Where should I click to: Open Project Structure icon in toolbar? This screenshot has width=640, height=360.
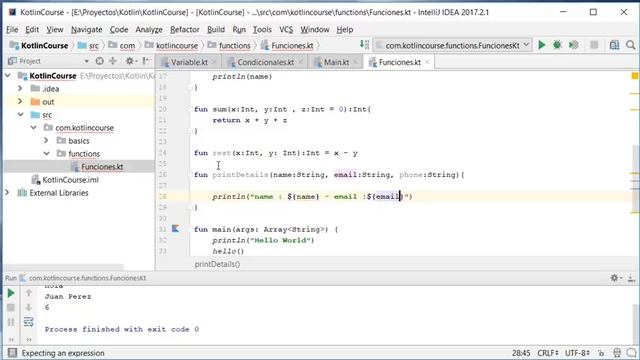point(614,45)
